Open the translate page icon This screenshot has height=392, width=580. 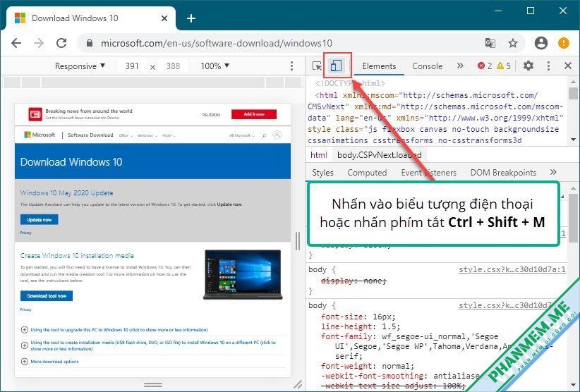tap(490, 43)
